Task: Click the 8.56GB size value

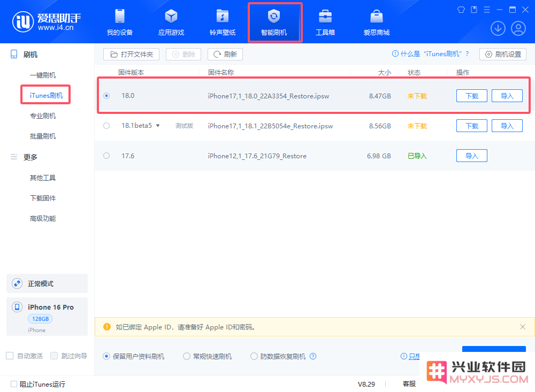Action: pyautogui.click(x=380, y=126)
